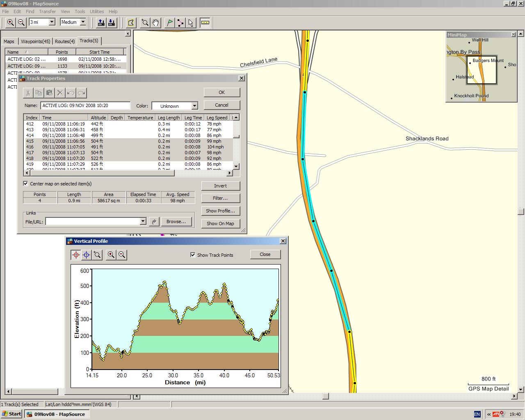
Task: Click Delete X icon in Track Properties
Action: pyautogui.click(x=60, y=93)
